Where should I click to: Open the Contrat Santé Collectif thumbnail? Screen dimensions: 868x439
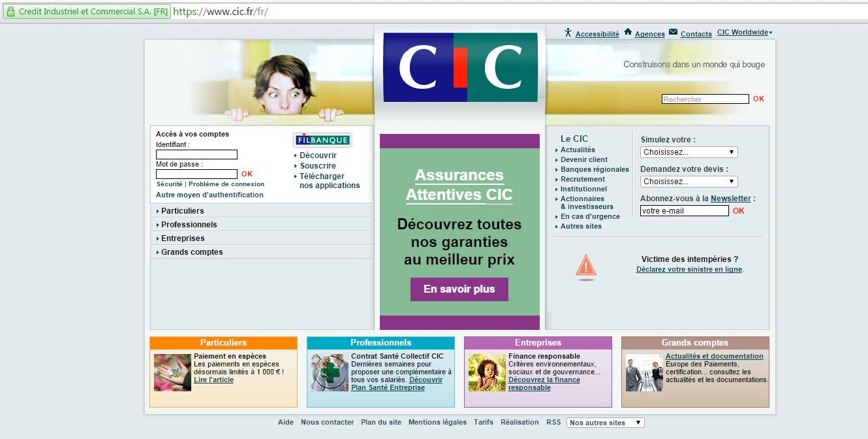click(330, 372)
